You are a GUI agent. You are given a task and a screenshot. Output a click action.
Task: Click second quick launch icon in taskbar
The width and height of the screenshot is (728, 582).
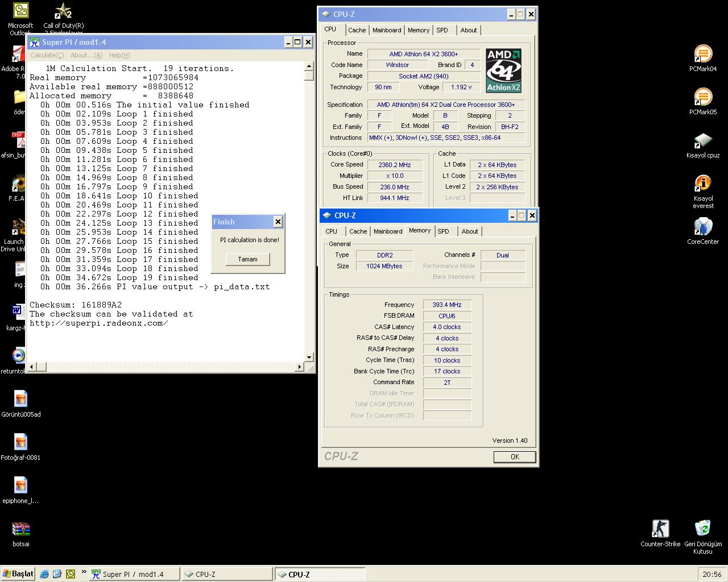point(57,574)
